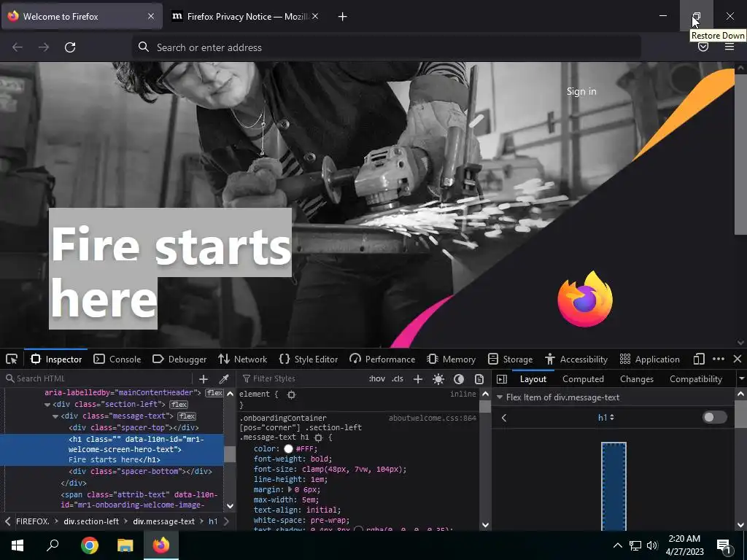This screenshot has height=560, width=747.
Task: Toggle :hov pseudo-class panel
Action: click(x=377, y=378)
